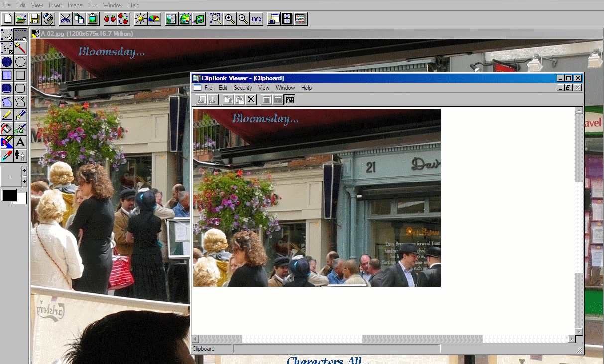Select the pencil line tool
The width and height of the screenshot is (604, 364).
7,115
